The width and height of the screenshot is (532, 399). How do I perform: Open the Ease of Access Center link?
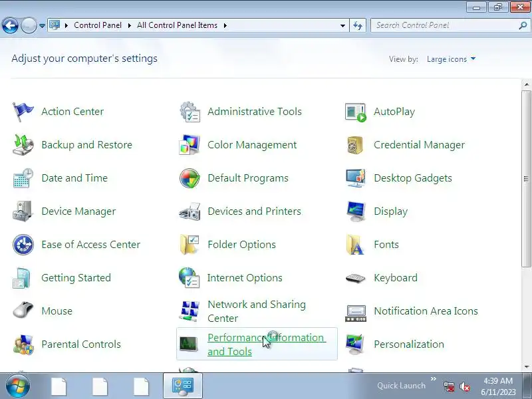point(90,245)
